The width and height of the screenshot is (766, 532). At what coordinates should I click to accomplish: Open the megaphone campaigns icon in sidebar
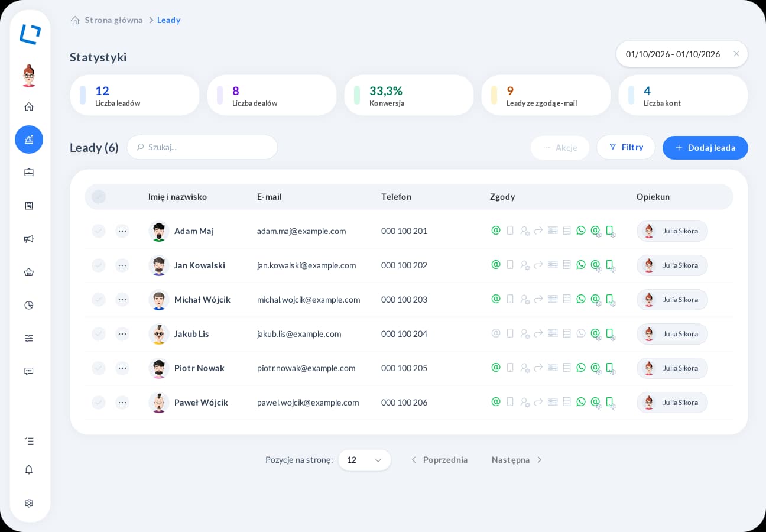coord(29,239)
